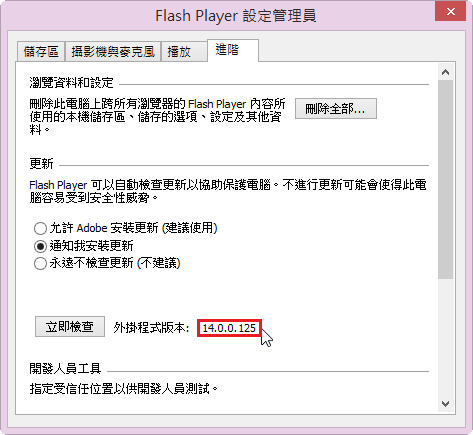Open the 攝影機與麥克風 tab
The image size is (473, 435).
(x=113, y=51)
